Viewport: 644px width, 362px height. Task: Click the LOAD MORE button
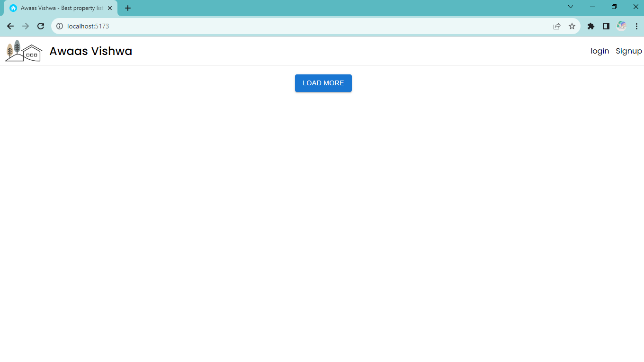pyautogui.click(x=323, y=83)
